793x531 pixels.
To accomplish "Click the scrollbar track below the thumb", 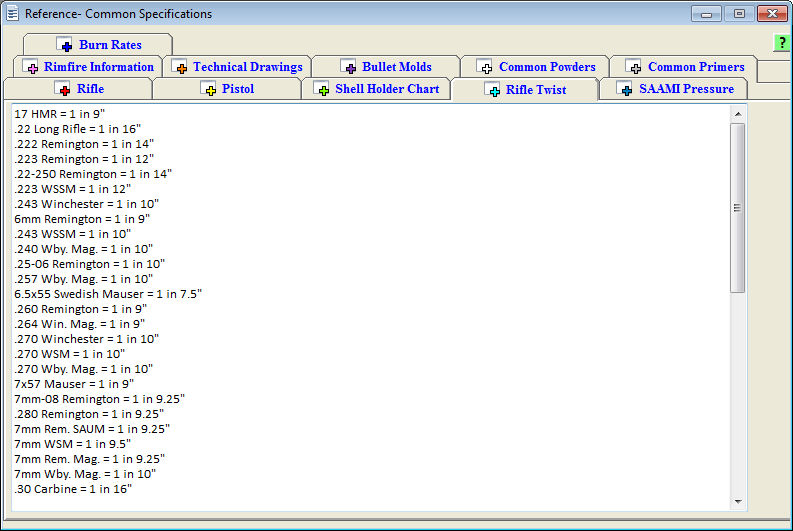I will pyautogui.click(x=738, y=393).
